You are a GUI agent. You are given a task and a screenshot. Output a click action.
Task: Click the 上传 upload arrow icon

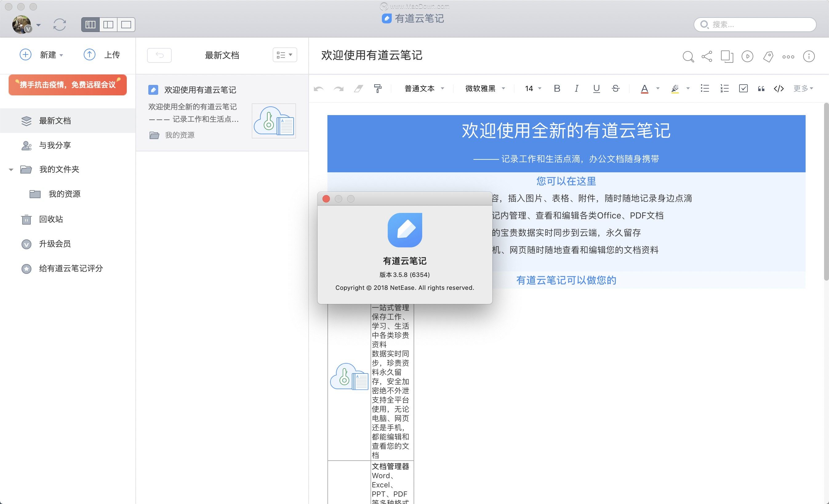coord(90,54)
